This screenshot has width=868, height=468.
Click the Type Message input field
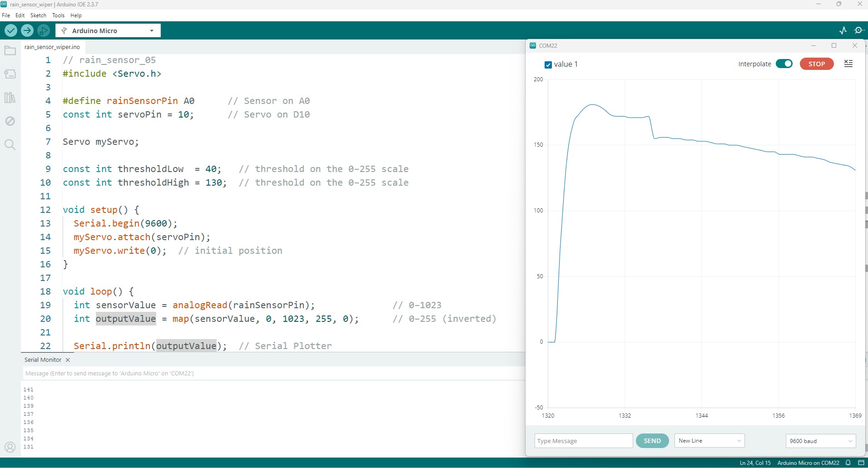tap(583, 441)
